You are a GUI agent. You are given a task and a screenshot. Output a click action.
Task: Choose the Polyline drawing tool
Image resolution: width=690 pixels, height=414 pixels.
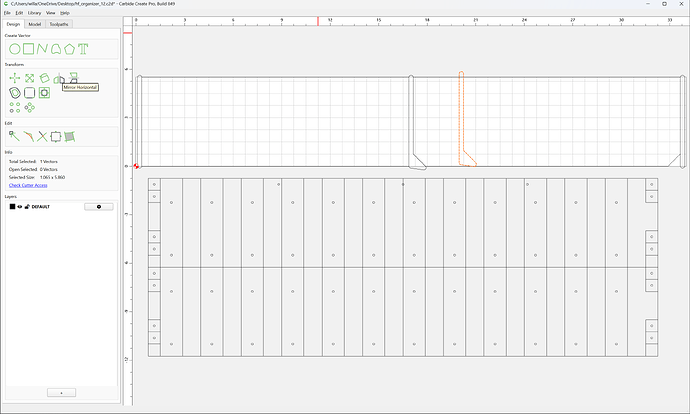click(42, 49)
